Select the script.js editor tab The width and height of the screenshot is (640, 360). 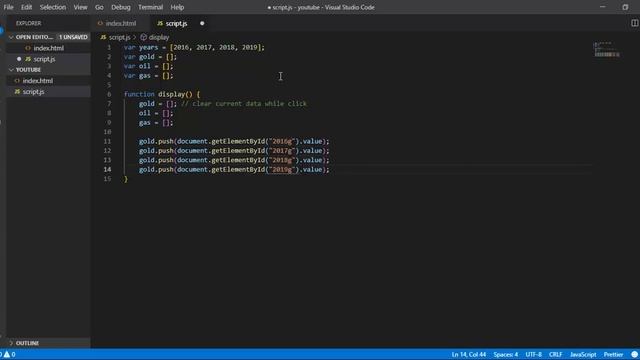(176, 23)
